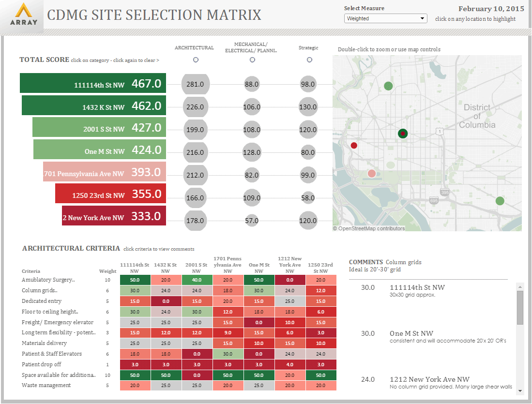
Task: Select the Strategic category header
Action: tap(308, 47)
